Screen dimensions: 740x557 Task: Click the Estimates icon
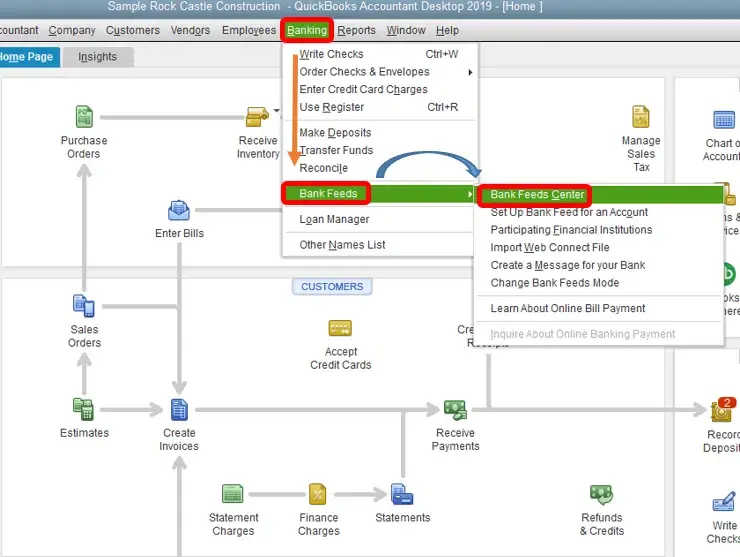click(84, 409)
